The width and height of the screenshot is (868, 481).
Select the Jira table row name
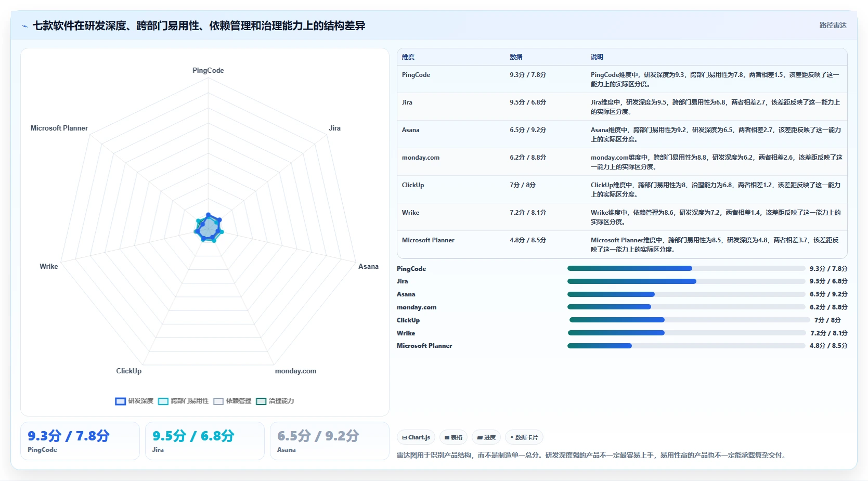point(407,102)
